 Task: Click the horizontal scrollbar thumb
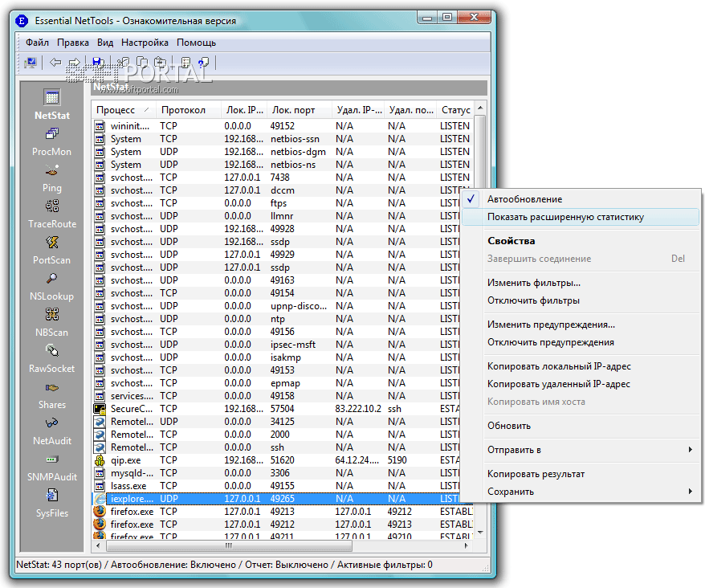(229, 545)
